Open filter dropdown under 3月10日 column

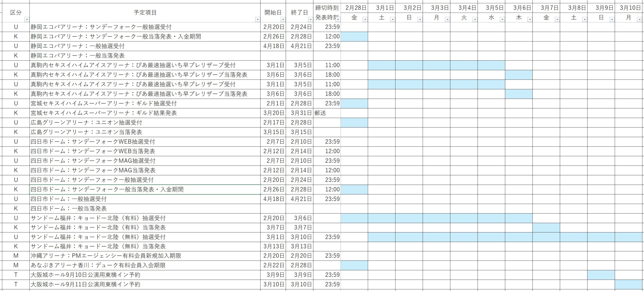tap(639, 19)
